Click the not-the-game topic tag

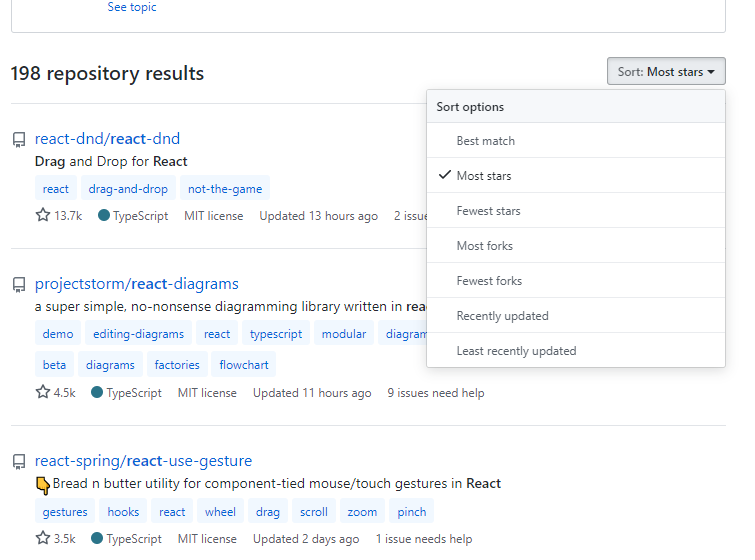pos(225,189)
